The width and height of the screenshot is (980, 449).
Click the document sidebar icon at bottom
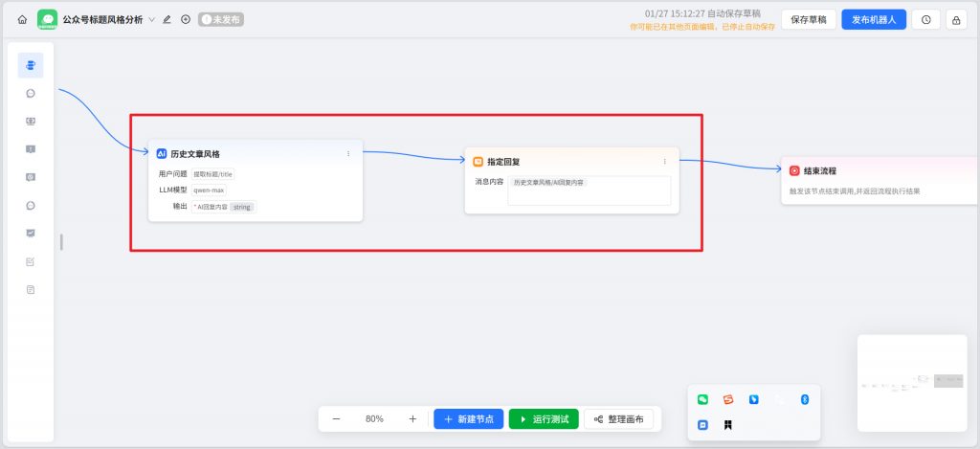pos(31,289)
